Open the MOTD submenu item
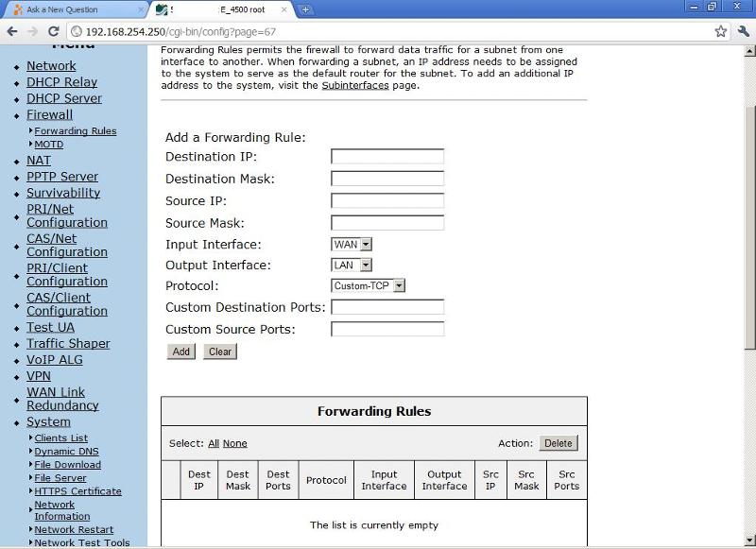Viewport: 756px width, 549px height. (49, 145)
